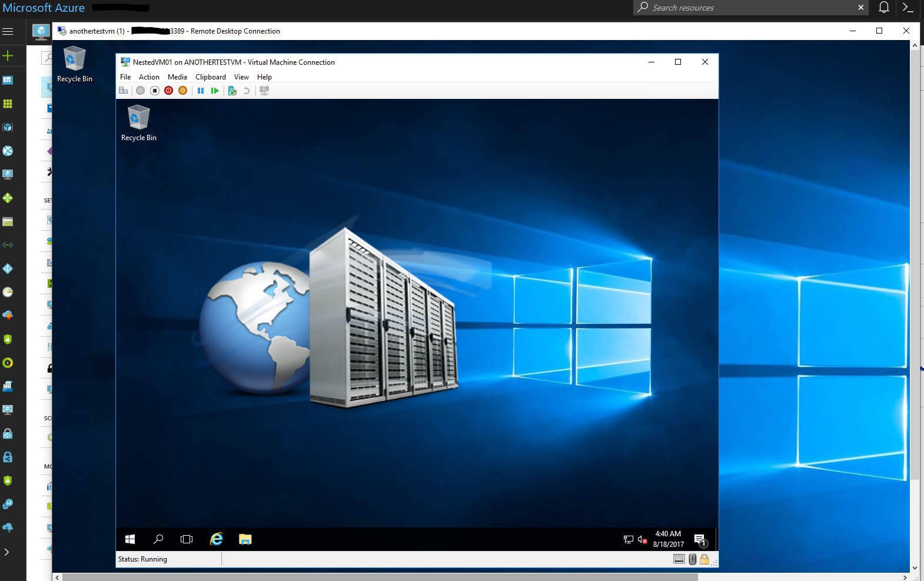The width and height of the screenshot is (924, 581).
Task: Click the Azure Search resources field
Action: click(747, 8)
